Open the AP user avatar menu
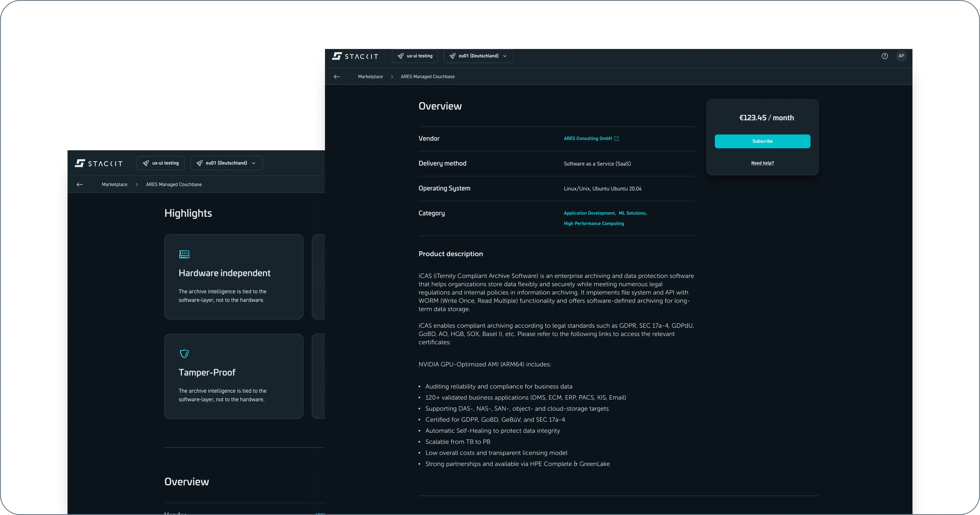Screen dimensions: 980x515 [x=901, y=56]
